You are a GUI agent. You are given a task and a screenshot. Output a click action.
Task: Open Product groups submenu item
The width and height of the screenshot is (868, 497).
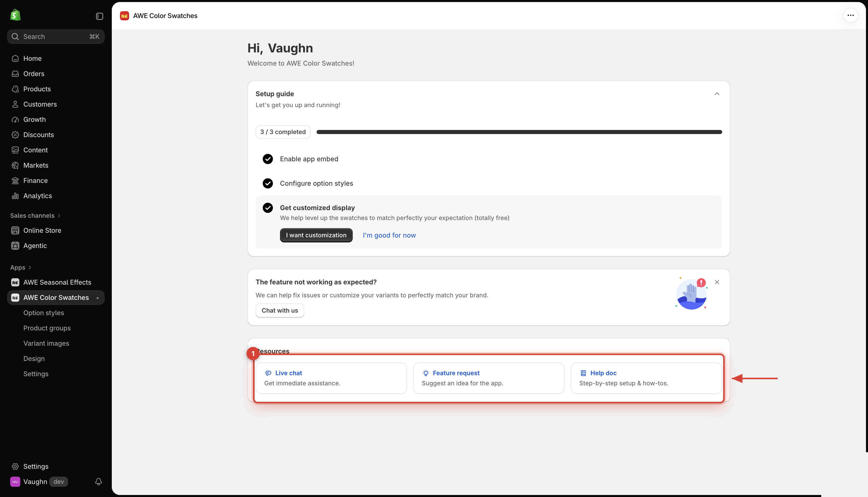(47, 328)
